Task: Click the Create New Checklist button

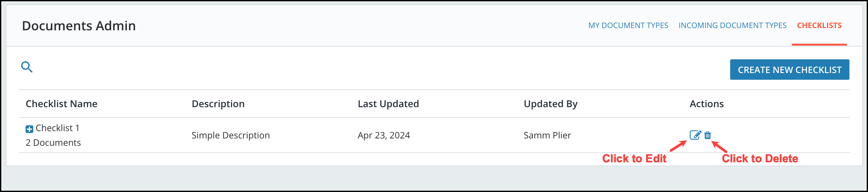Action: (x=790, y=70)
